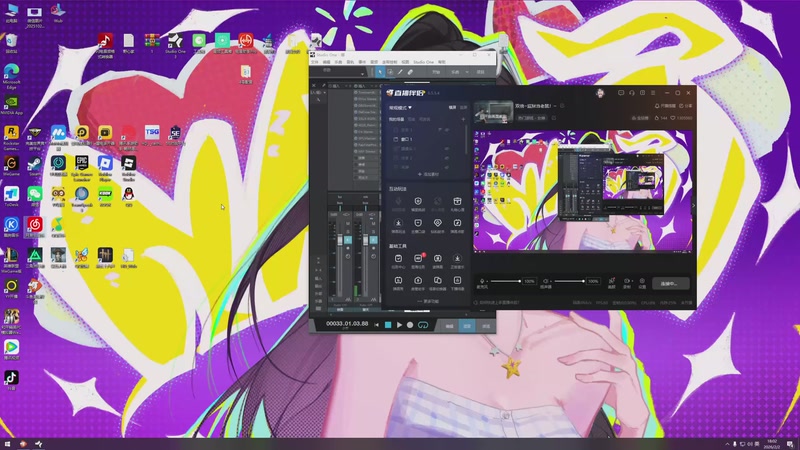Select 竖屏 portrait orientation in streaming app
Viewport: 800px width, 450px height.
pyautogui.click(x=463, y=108)
